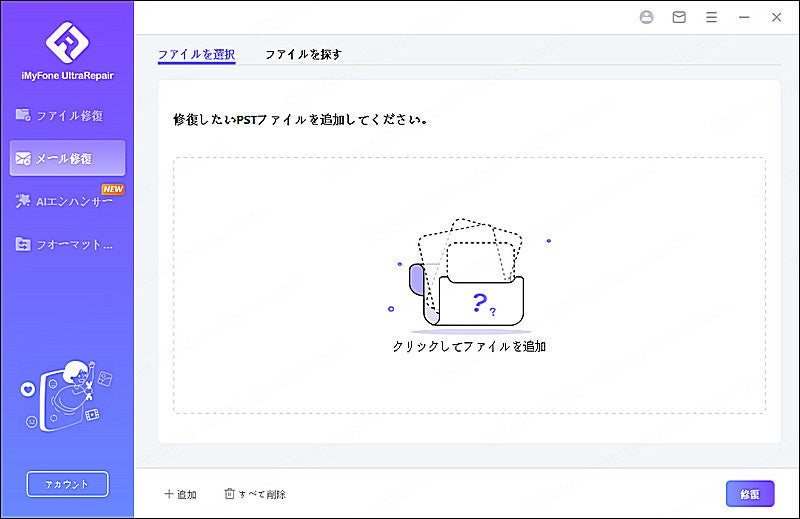Viewport: 800px width, 519px height.
Task: Click the mail envelope icon in title bar
Action: coord(679,17)
